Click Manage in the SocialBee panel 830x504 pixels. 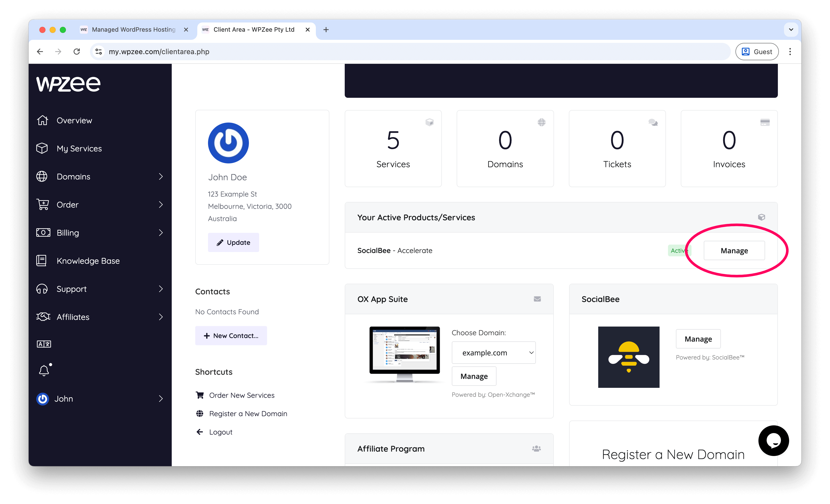pyautogui.click(x=698, y=339)
